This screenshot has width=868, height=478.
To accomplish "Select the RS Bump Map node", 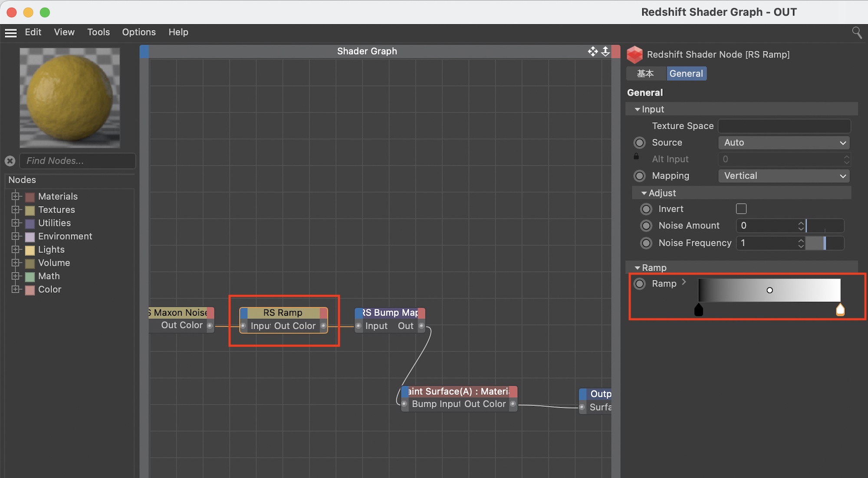I will click(x=390, y=313).
